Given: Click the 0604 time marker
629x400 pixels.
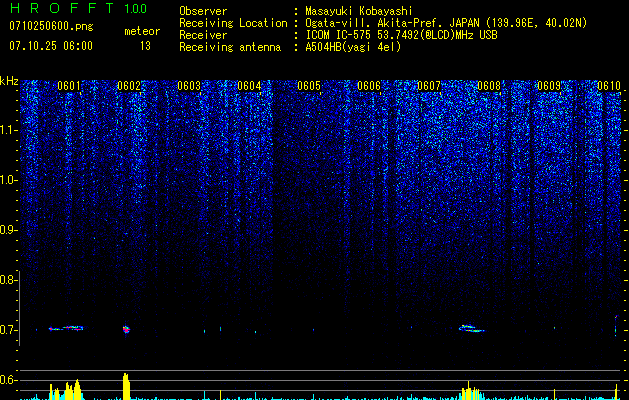Looking at the screenshot, I should [249, 86].
